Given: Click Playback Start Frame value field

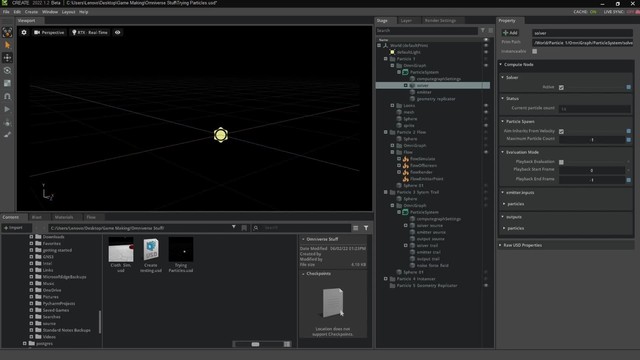Looking at the screenshot, I should point(592,170).
